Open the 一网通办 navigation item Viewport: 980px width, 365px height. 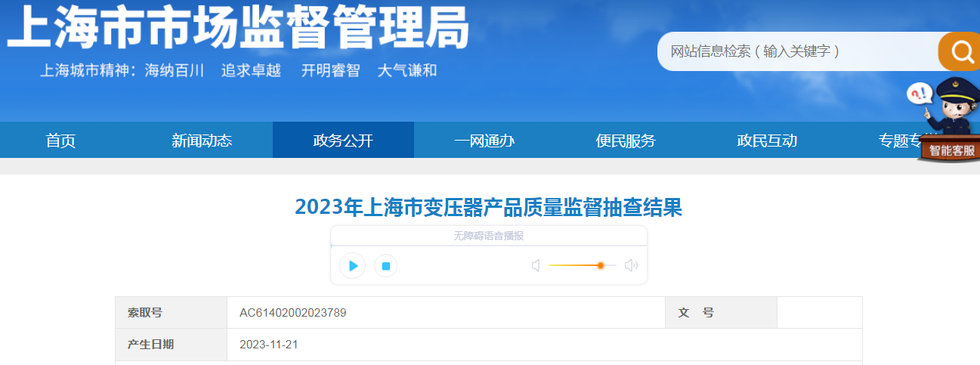484,141
